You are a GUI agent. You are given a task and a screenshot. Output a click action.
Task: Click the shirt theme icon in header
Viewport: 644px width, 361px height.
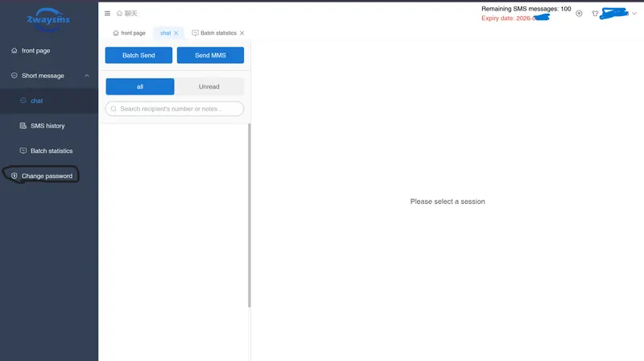pos(595,14)
